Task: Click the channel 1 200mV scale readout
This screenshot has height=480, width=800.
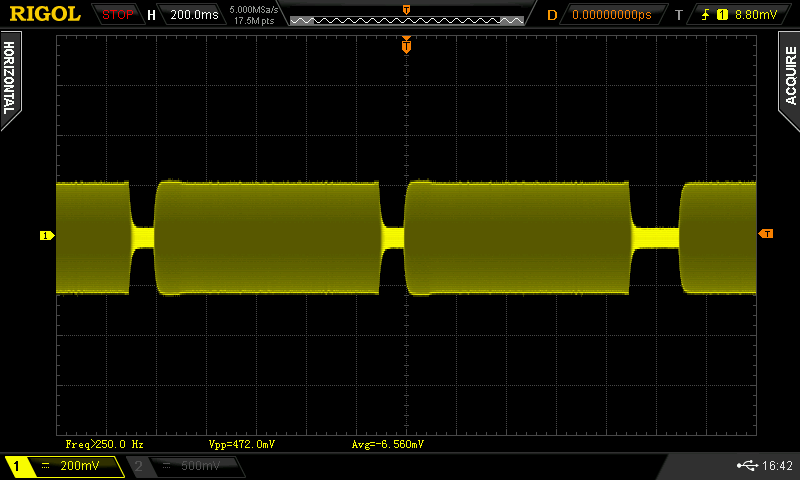Action: pyautogui.click(x=80, y=466)
